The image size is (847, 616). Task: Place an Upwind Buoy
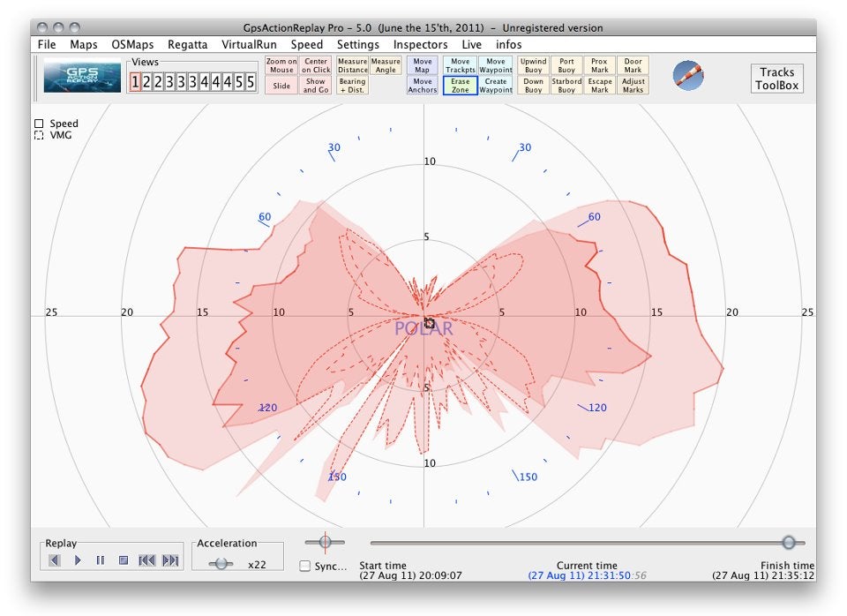click(533, 65)
